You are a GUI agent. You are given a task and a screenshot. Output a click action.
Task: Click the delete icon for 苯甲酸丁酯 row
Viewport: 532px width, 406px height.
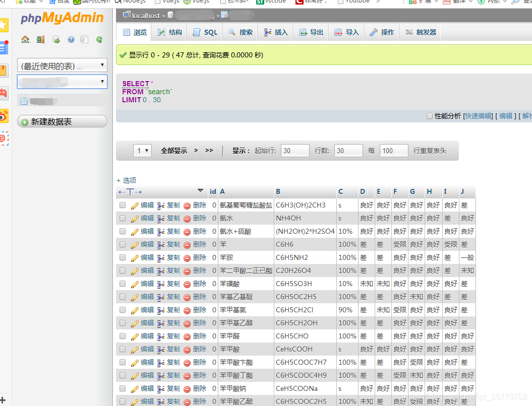pos(187,376)
